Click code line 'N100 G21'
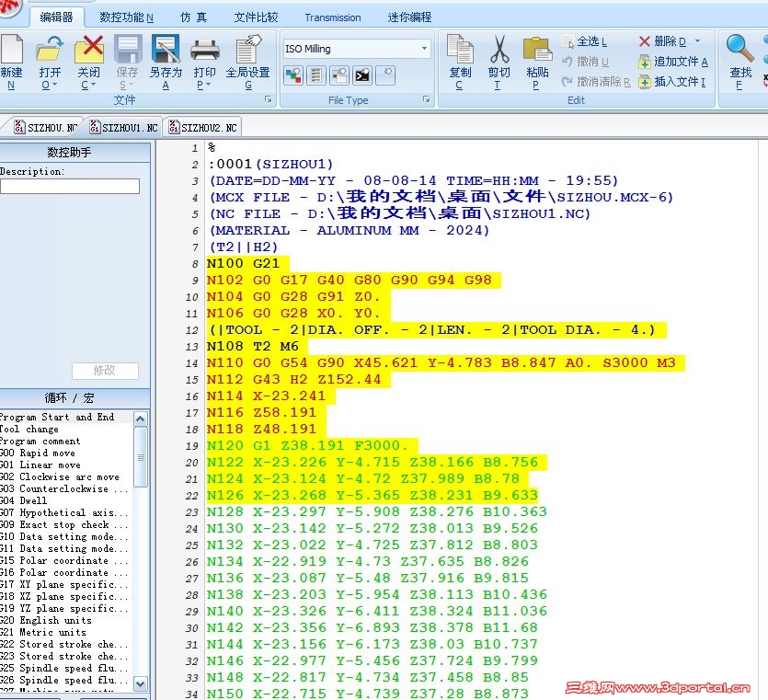Screen dimensions: 768x700 tap(243, 264)
